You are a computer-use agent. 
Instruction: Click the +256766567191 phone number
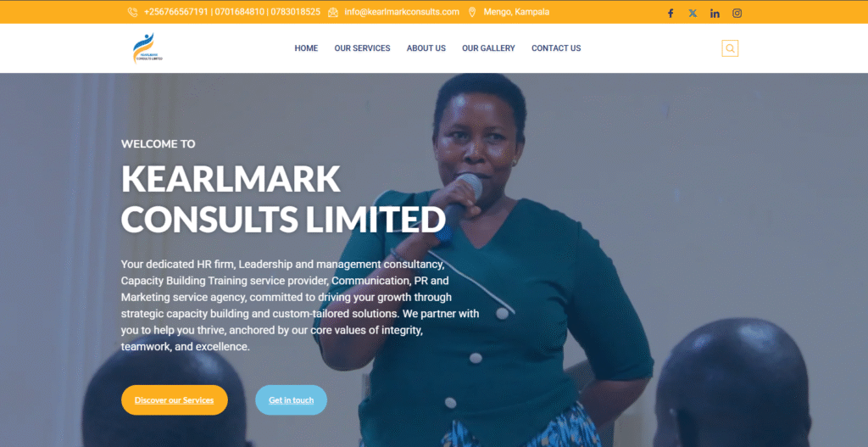(176, 12)
